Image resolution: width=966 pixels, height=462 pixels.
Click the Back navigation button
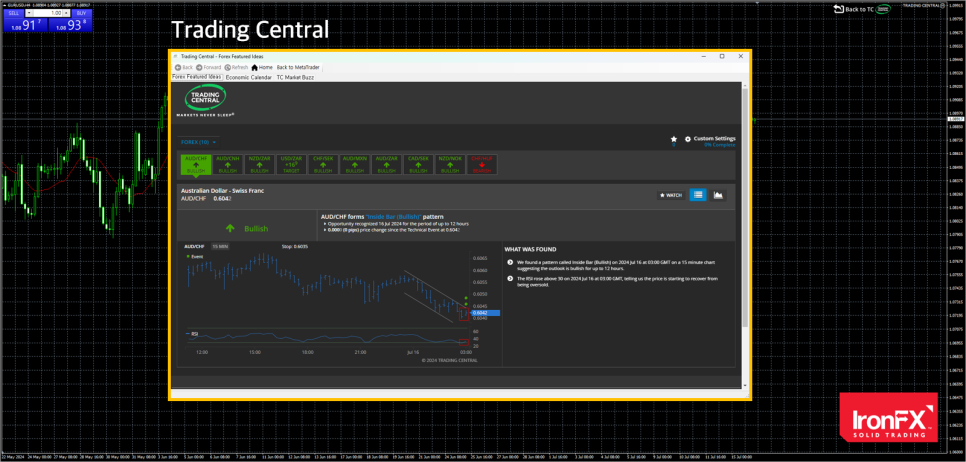click(184, 67)
